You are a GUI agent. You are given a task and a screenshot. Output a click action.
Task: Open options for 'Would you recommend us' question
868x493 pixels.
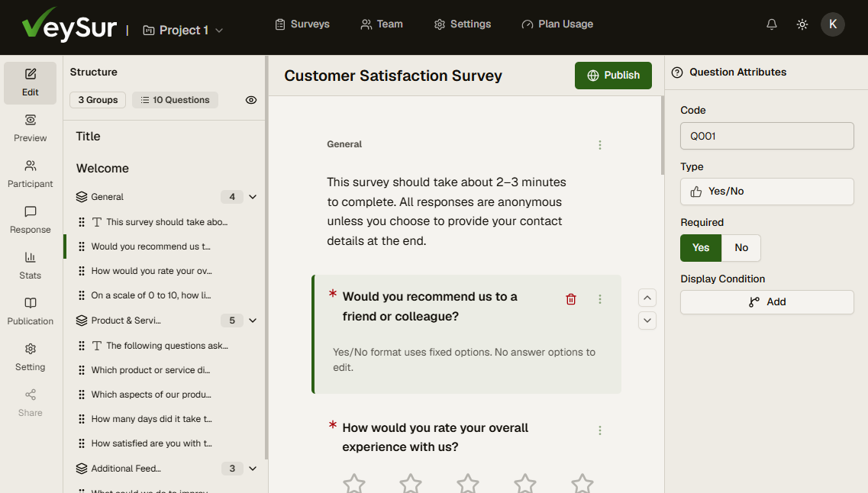click(599, 299)
